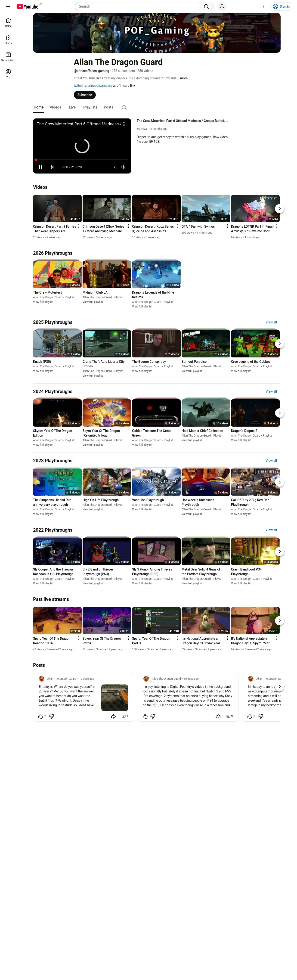Open You in the left sidebar

coord(8,74)
